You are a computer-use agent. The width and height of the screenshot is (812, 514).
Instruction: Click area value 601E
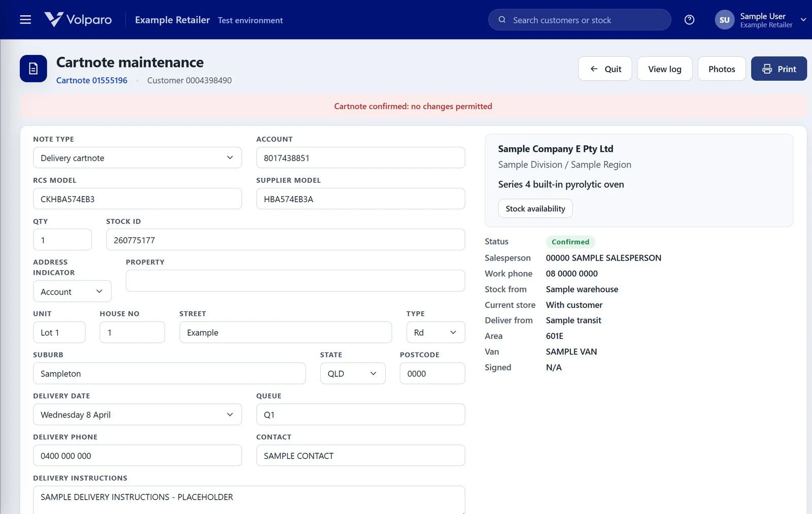[x=555, y=336]
